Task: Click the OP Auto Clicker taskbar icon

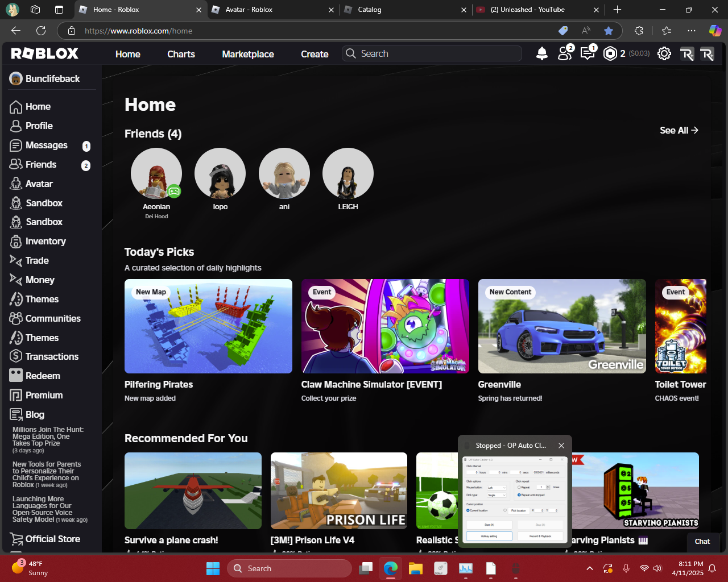Action: (516, 568)
